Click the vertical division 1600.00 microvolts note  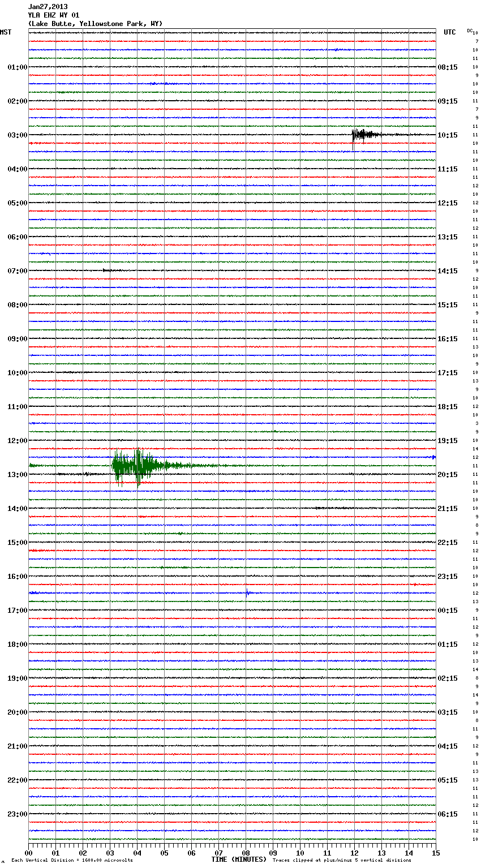(72, 861)
